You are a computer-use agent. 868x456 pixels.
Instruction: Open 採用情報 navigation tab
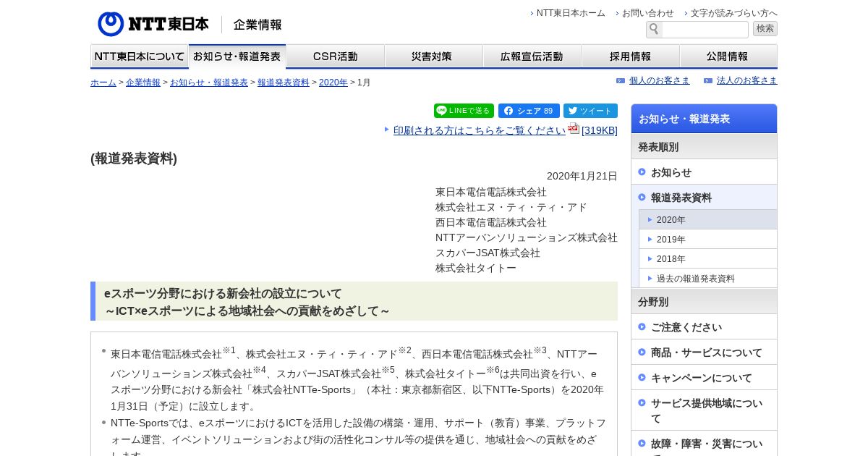click(x=631, y=56)
